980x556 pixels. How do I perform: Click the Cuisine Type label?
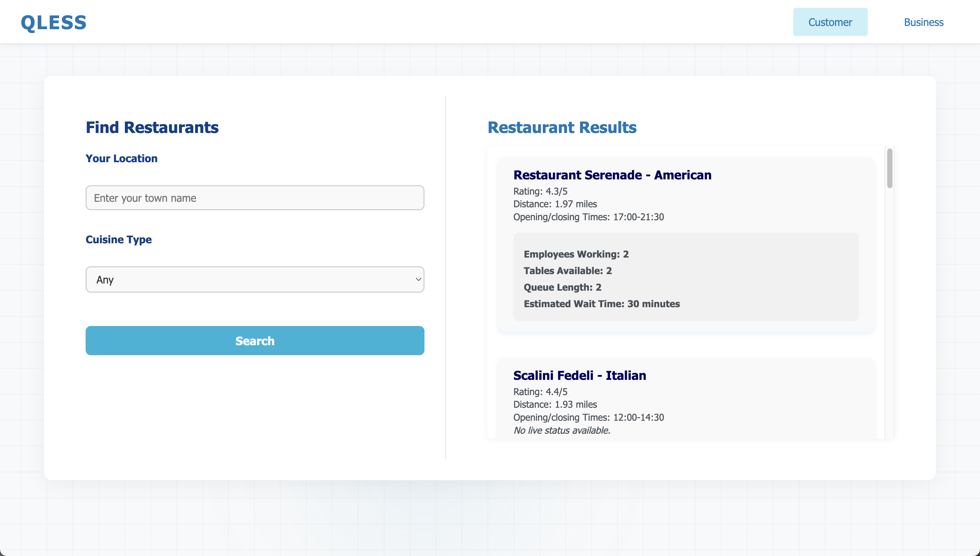click(118, 239)
